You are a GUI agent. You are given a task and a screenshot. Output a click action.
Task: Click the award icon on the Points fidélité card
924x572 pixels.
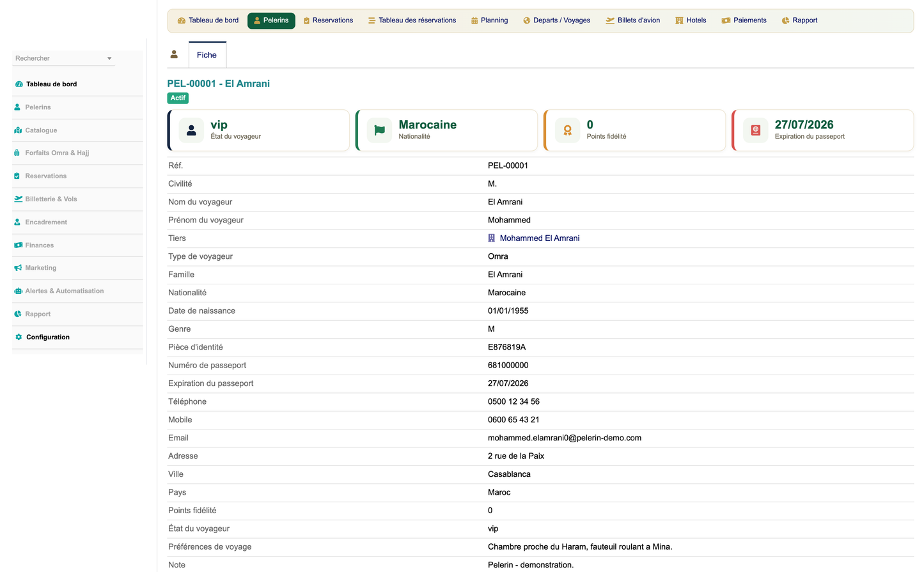click(567, 130)
